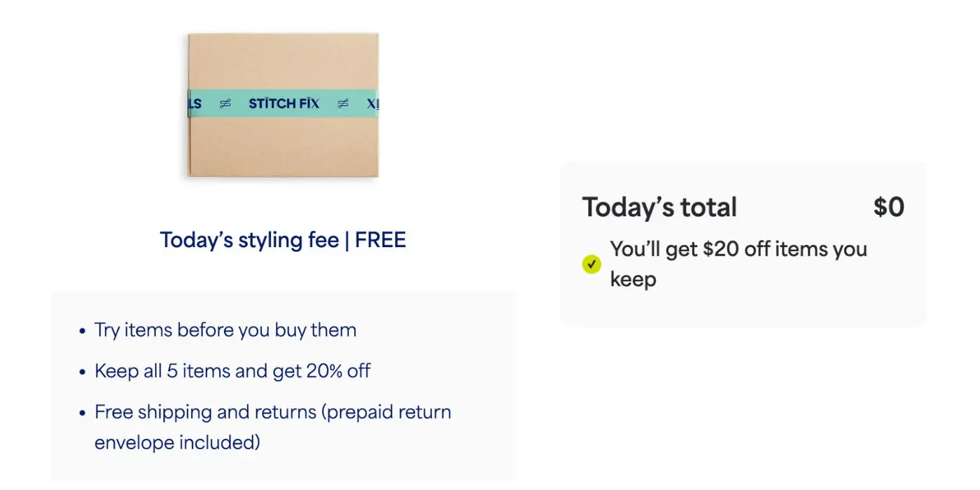Click the bullet beside "Free shipping and returns"
This screenshot has width=980, height=490.
pos(82,412)
